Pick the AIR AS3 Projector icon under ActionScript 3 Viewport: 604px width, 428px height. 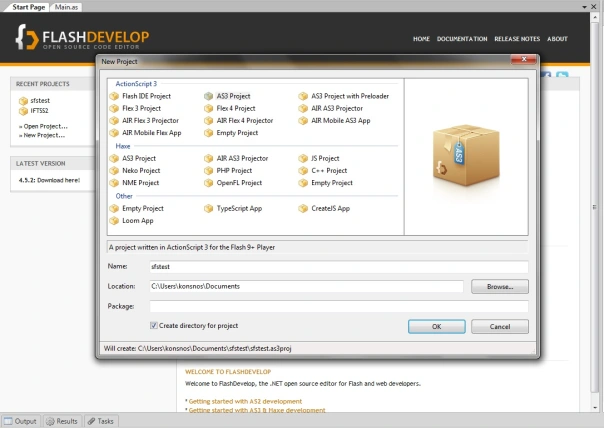303,109
